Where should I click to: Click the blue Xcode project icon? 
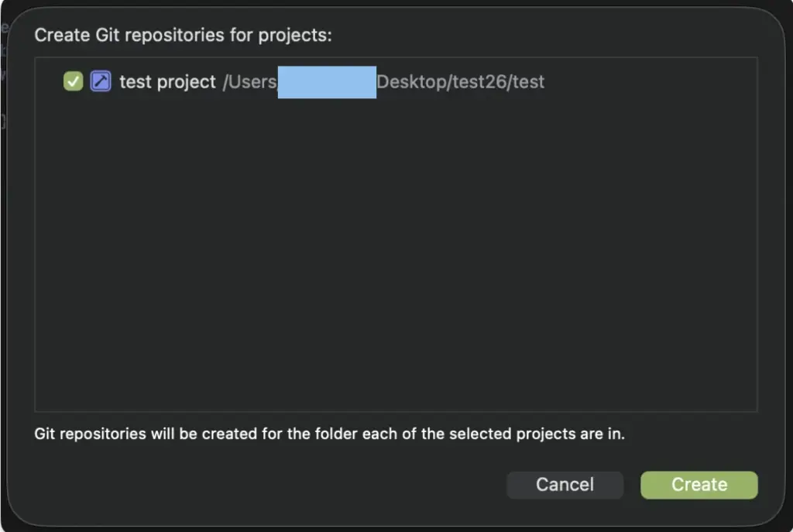pyautogui.click(x=101, y=81)
